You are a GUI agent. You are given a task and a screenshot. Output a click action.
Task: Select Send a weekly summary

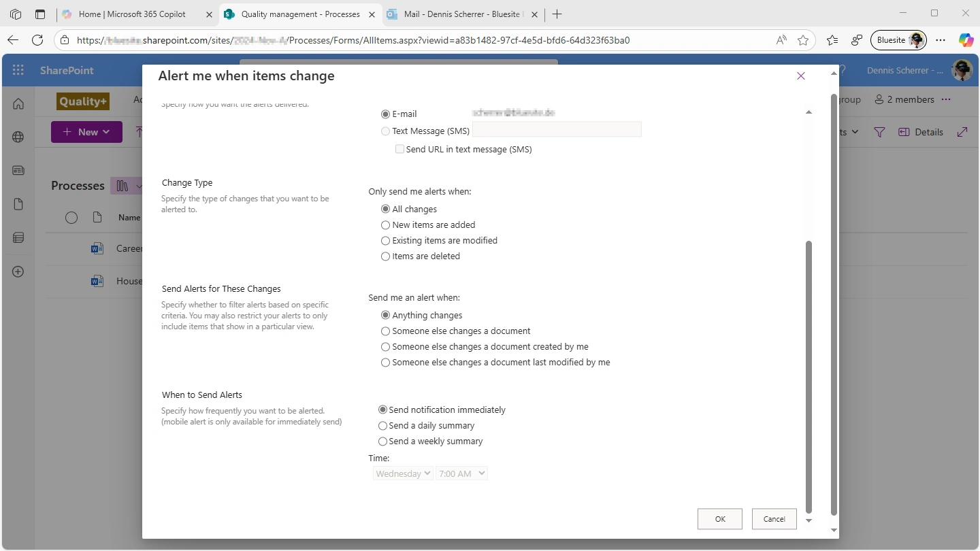pos(382,441)
